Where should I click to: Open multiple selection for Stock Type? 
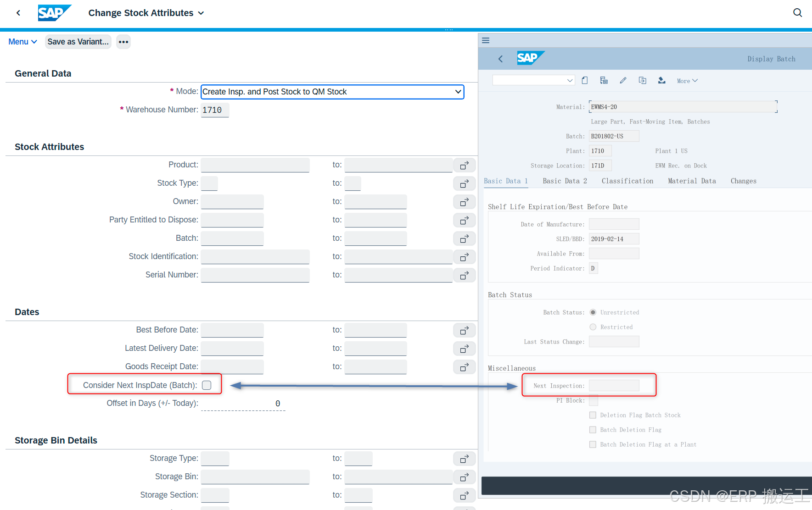click(465, 183)
